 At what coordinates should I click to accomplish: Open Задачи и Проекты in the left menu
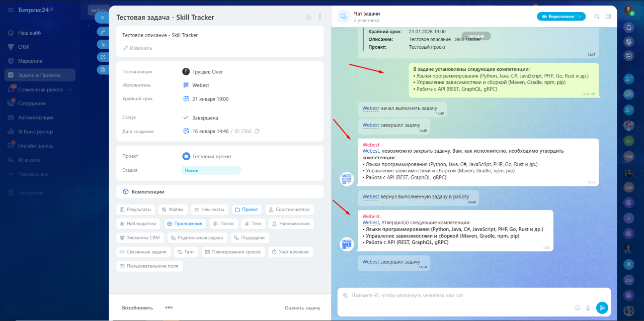point(40,75)
